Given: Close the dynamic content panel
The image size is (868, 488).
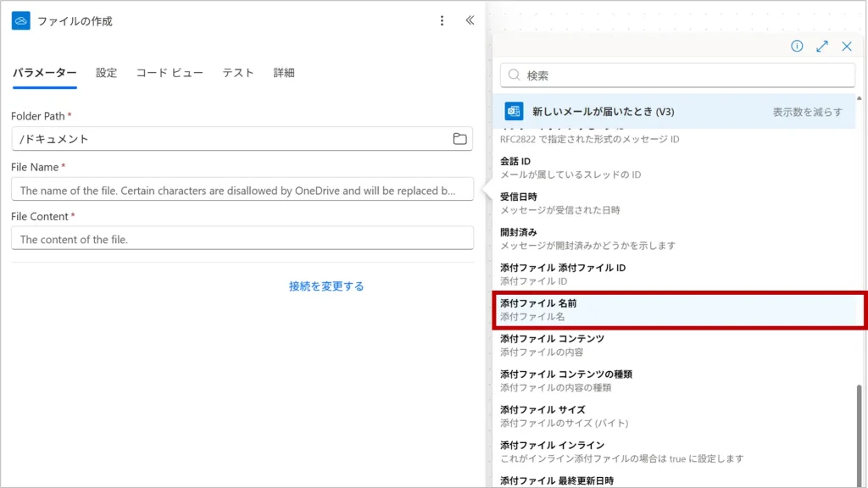Looking at the screenshot, I should pos(846,47).
